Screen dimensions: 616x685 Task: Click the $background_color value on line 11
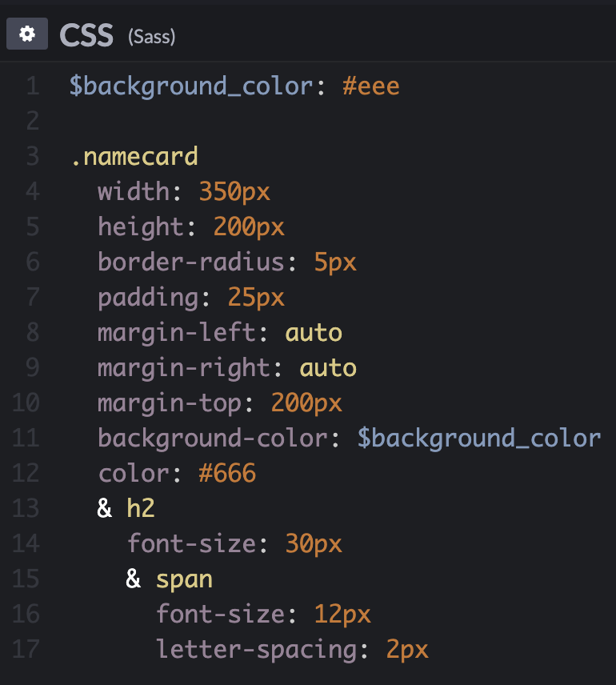(478, 438)
